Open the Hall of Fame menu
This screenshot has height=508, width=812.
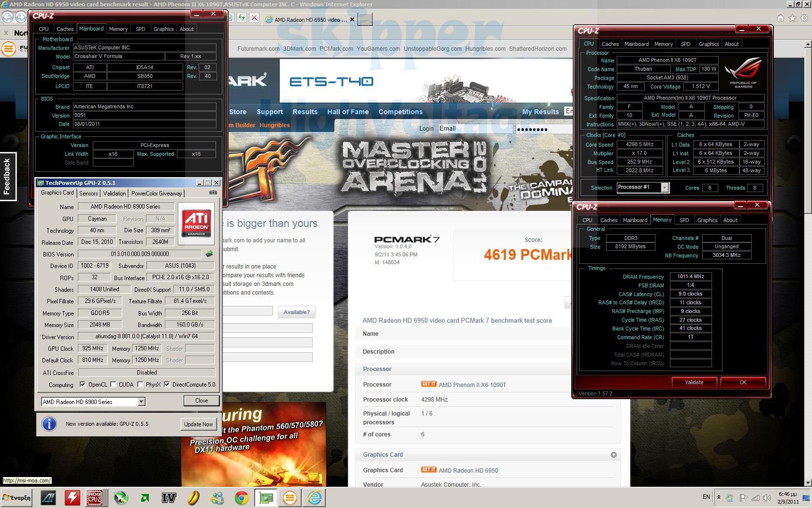pos(348,112)
